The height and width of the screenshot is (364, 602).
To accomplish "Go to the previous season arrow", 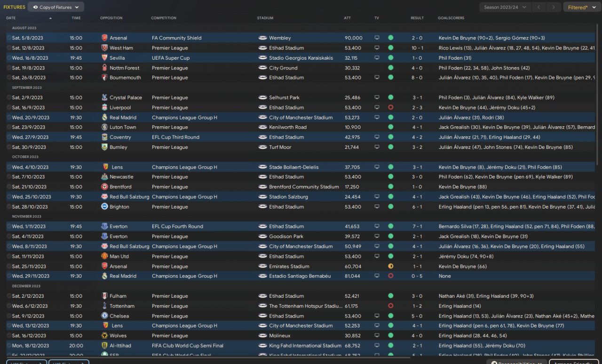I will point(540,7).
